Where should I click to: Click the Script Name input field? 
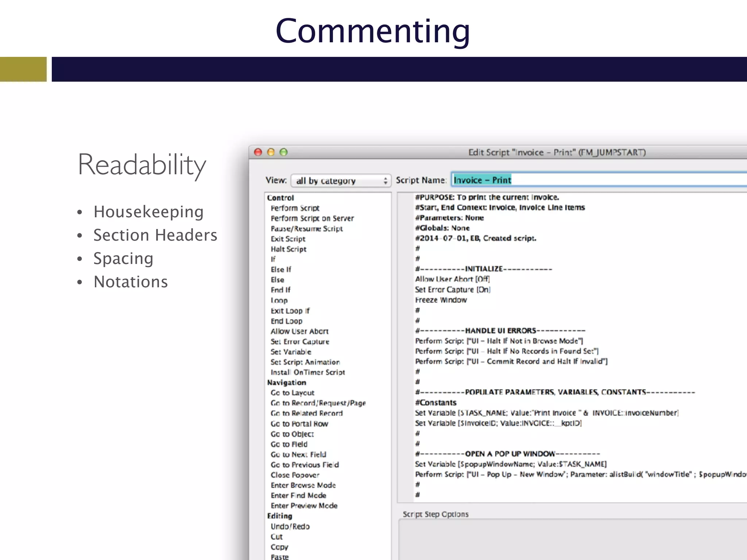pos(598,180)
